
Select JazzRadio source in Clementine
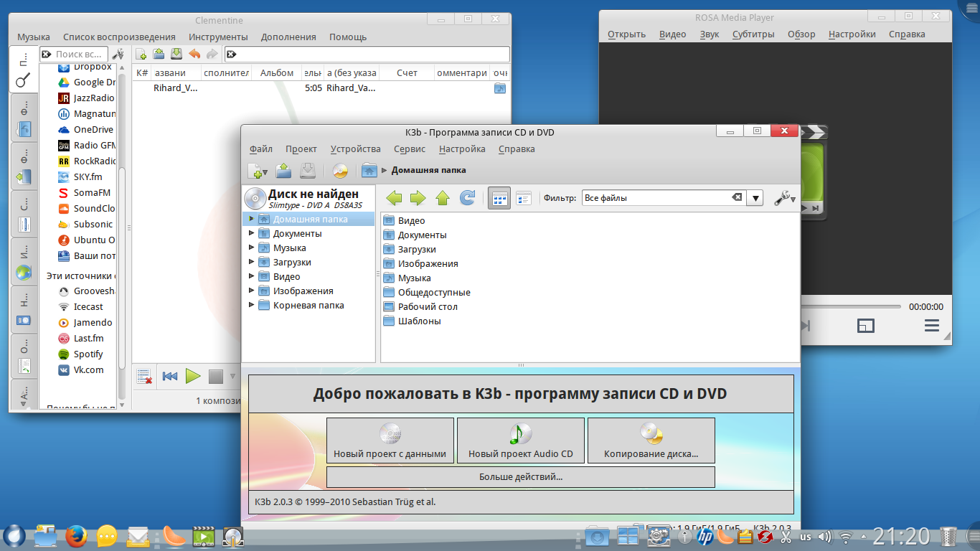click(x=86, y=98)
